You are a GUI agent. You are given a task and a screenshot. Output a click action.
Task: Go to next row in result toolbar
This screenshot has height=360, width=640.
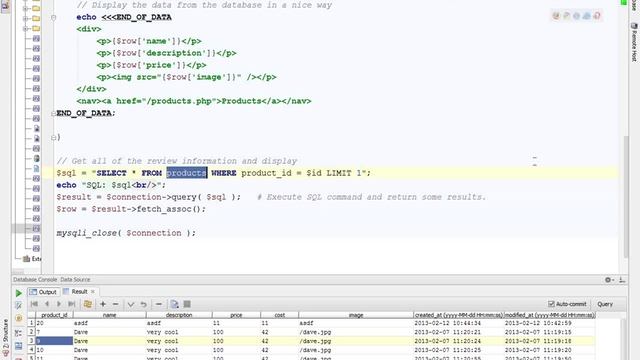[x=59, y=304]
